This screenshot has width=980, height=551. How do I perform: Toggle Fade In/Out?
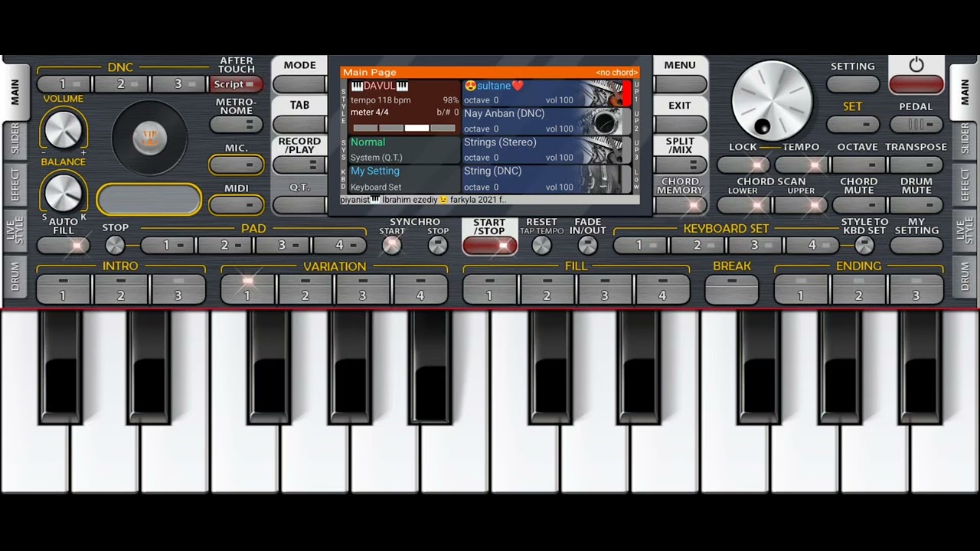(587, 245)
